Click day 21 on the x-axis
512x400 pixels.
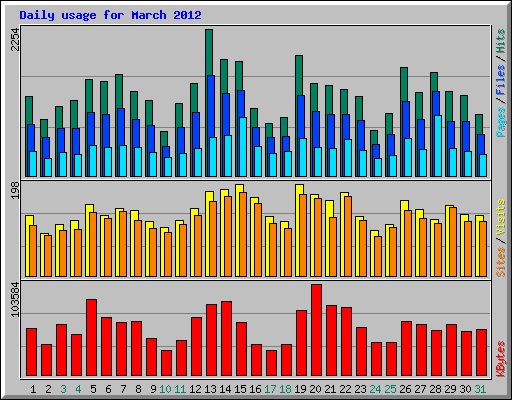pyautogui.click(x=330, y=389)
